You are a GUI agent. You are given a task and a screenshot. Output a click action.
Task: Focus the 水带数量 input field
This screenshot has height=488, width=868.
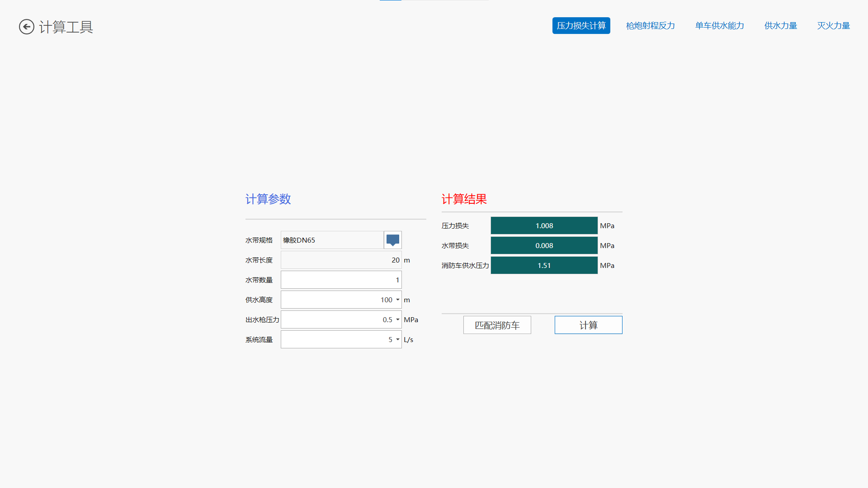[341, 280]
